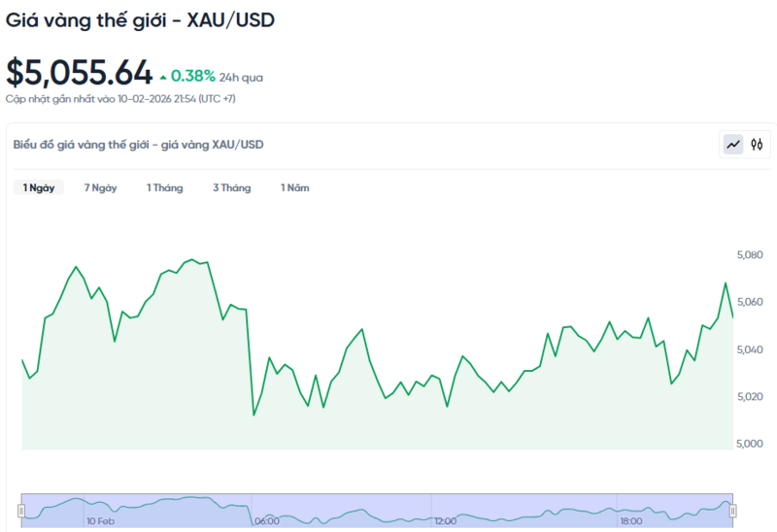Click the $5,055.64 gold price value
This screenshot has height=532, width=777.
(x=80, y=73)
